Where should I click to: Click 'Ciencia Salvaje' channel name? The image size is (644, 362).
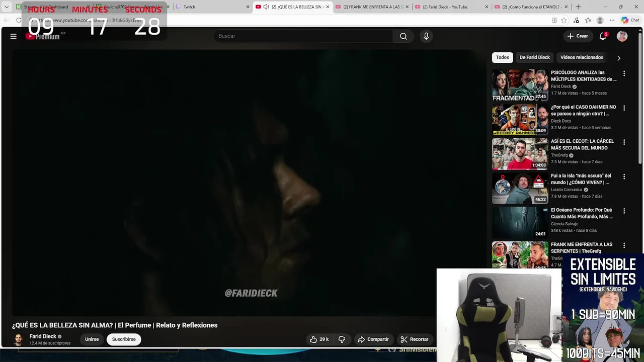click(565, 224)
